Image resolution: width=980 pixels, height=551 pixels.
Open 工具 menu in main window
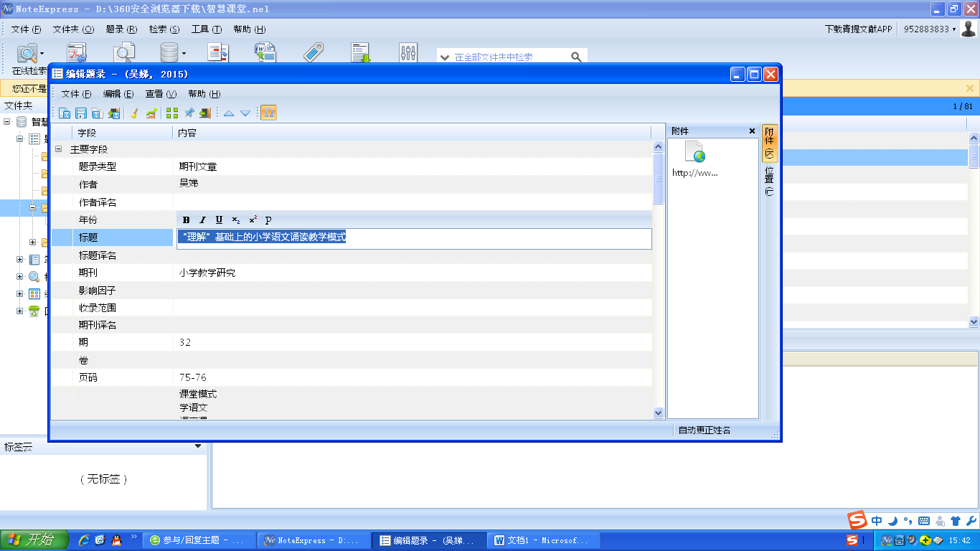[x=207, y=29]
